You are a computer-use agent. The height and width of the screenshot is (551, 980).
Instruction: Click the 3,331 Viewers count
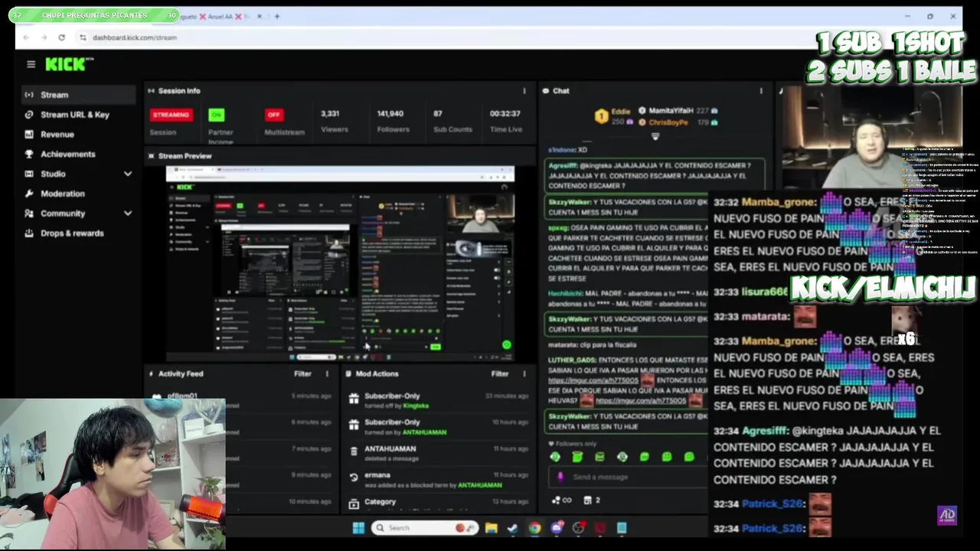click(x=330, y=114)
